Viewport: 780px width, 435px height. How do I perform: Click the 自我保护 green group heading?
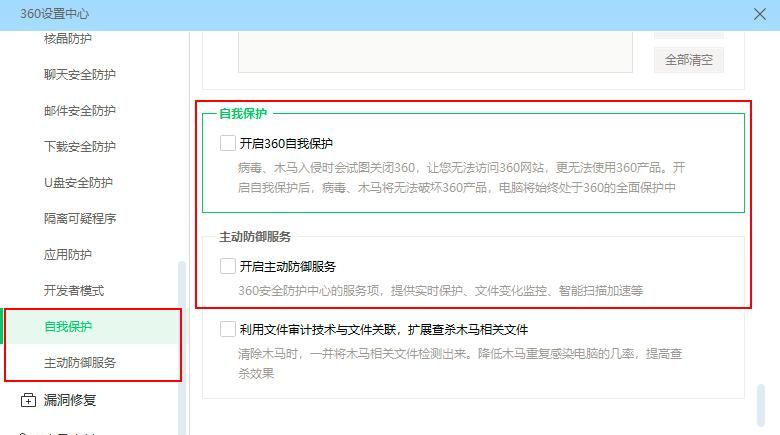click(243, 113)
